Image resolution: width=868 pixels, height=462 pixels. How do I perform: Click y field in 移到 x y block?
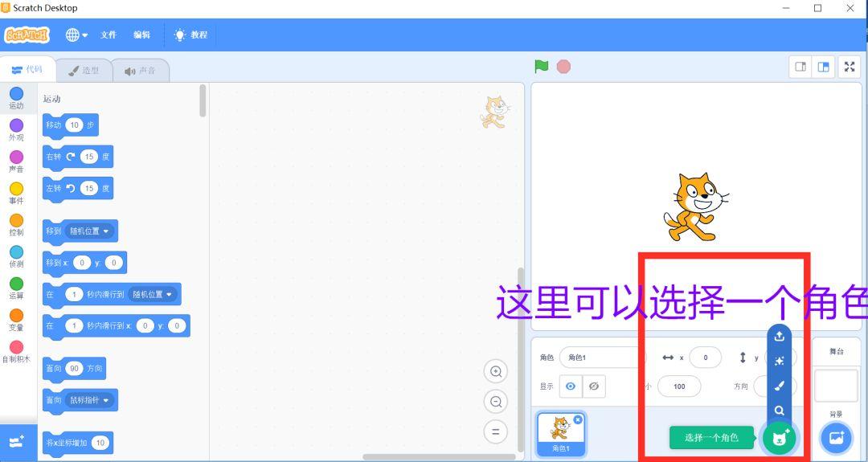(x=113, y=263)
